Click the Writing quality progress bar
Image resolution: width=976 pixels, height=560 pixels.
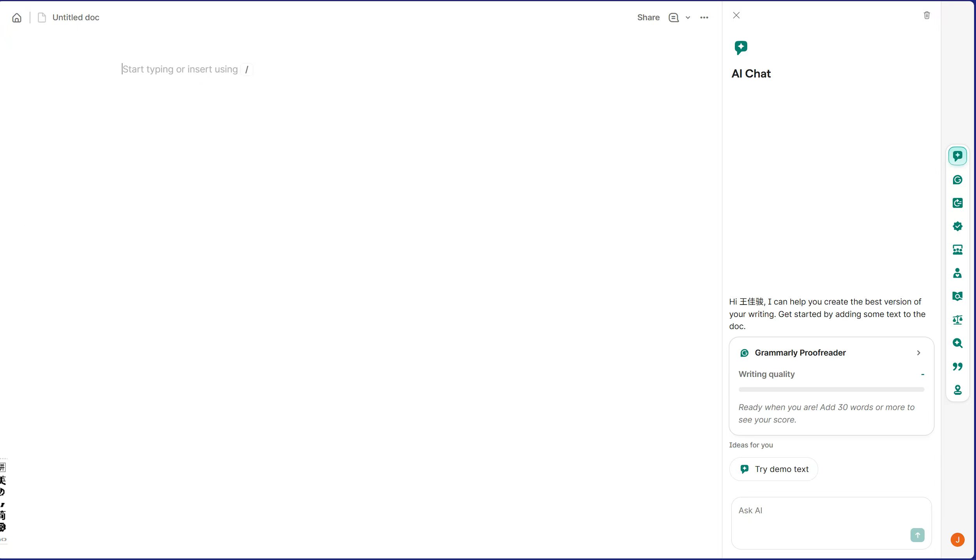coord(831,389)
